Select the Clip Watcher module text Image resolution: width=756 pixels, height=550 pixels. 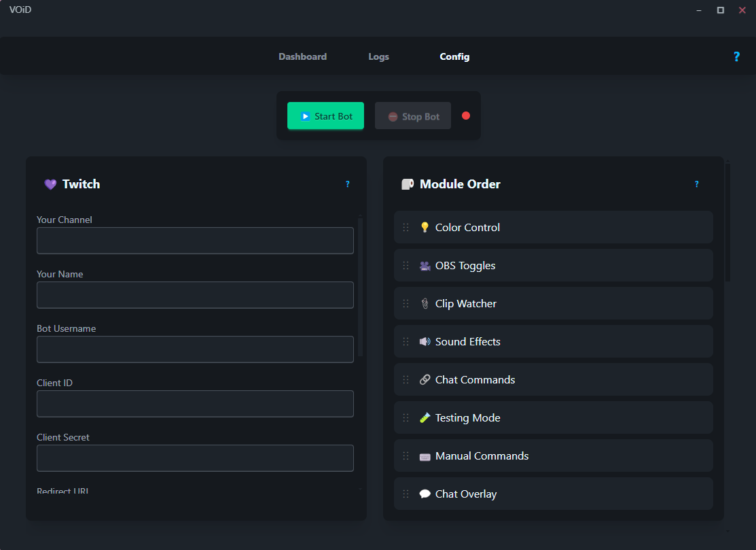click(x=466, y=303)
